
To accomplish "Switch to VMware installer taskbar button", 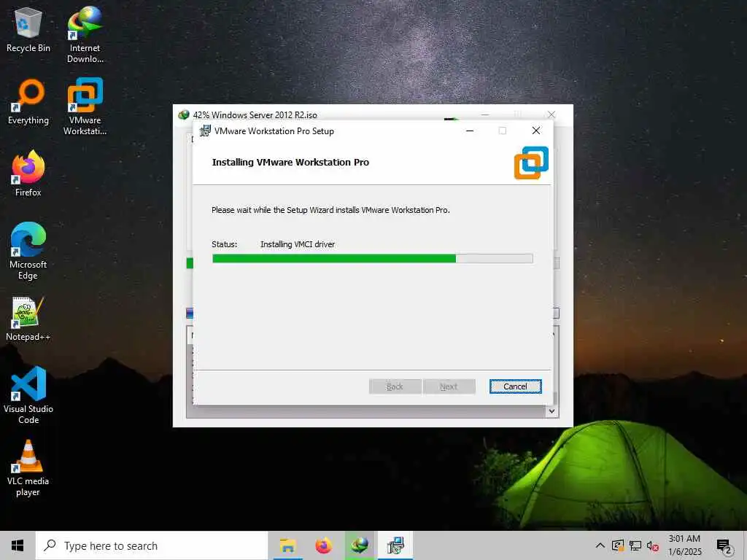I will point(395,545).
